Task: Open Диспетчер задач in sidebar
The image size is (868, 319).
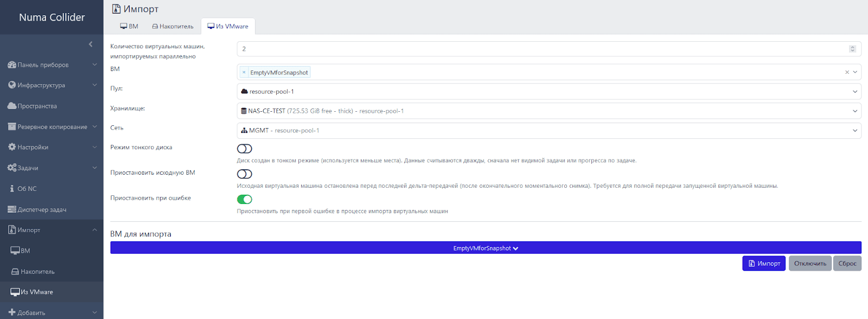Action: (x=42, y=209)
